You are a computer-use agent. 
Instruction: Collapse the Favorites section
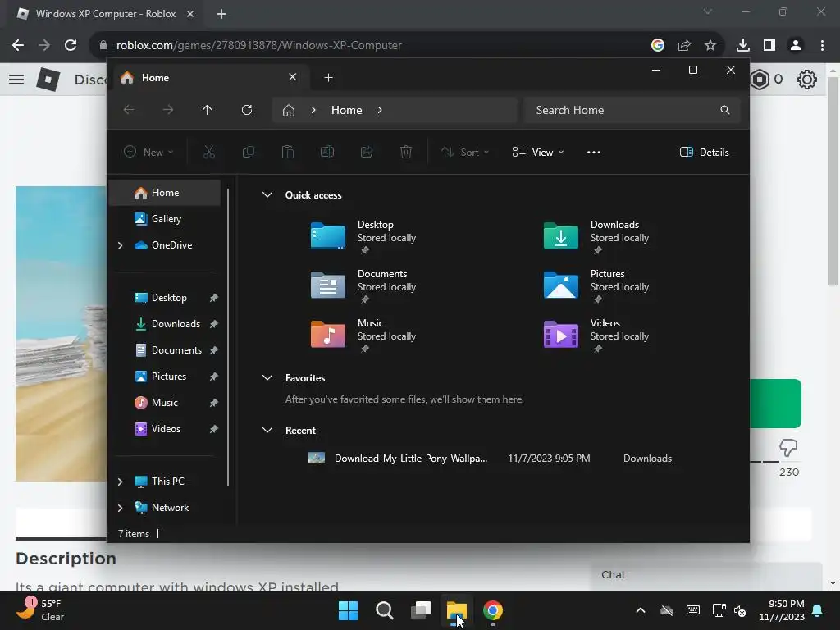(267, 377)
